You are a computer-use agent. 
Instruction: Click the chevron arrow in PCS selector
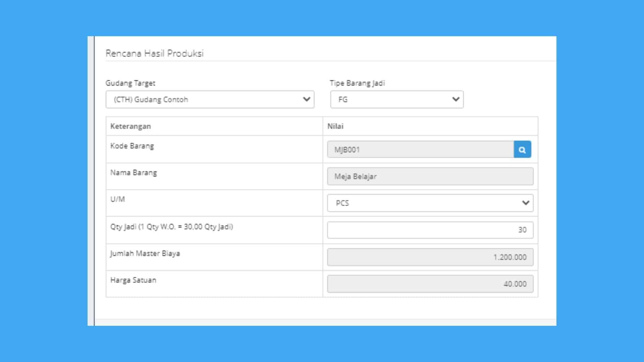(x=526, y=203)
